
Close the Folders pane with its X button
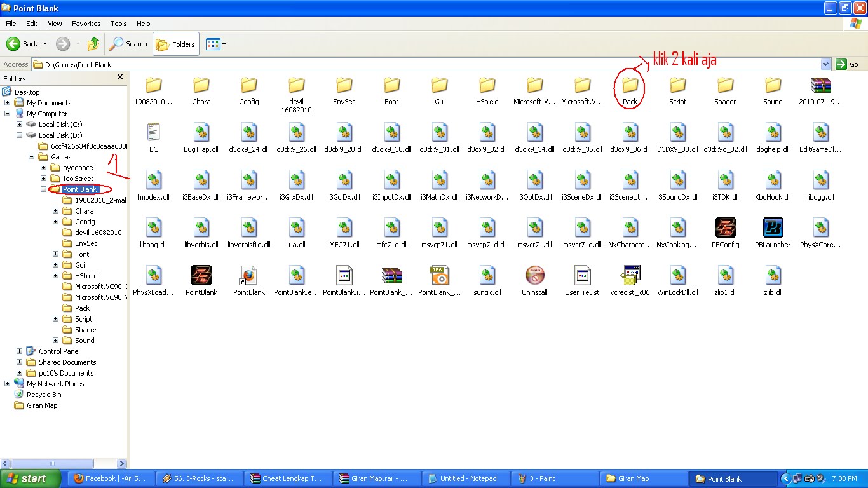point(120,78)
